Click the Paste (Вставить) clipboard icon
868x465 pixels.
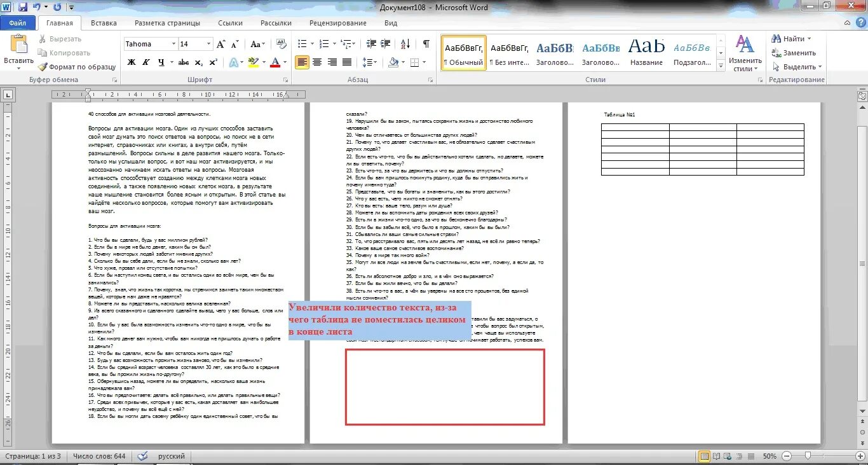pos(19,44)
